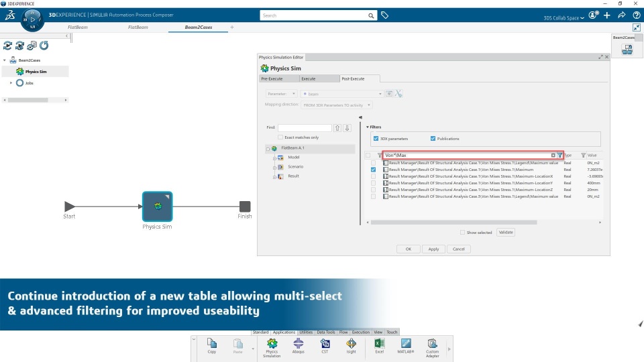Click the Cancel button
This screenshot has height=362, width=644.
(459, 249)
